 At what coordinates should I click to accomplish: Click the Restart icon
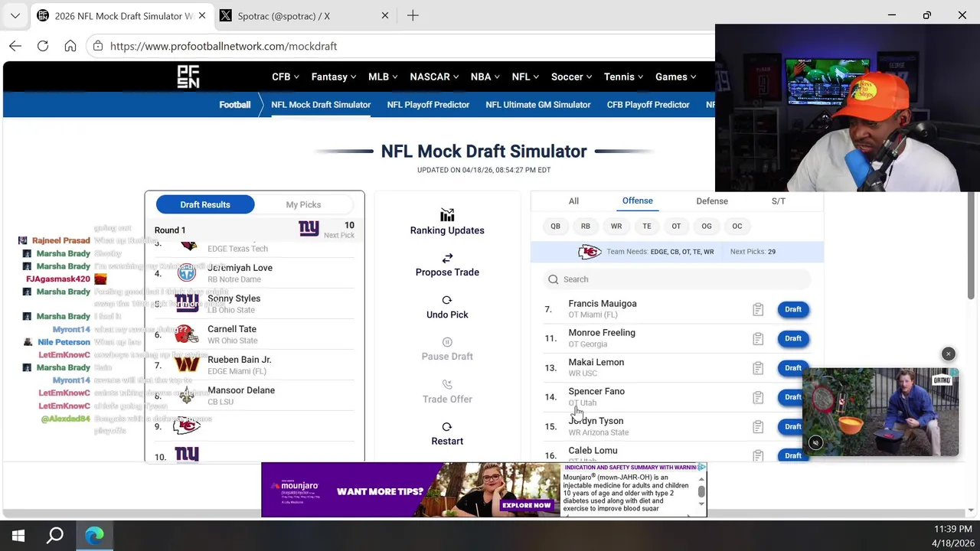pos(447,426)
